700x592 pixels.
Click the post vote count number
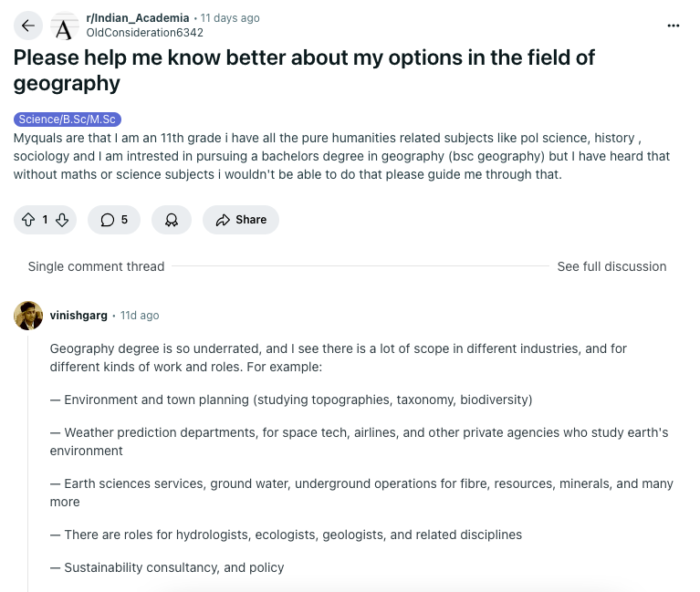coord(45,220)
